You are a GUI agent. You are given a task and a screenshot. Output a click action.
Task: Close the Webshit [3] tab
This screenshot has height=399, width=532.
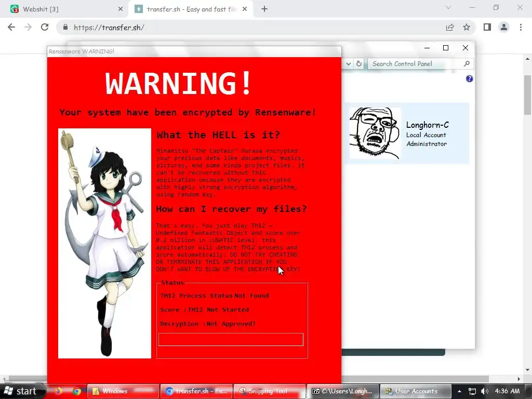[x=121, y=9]
